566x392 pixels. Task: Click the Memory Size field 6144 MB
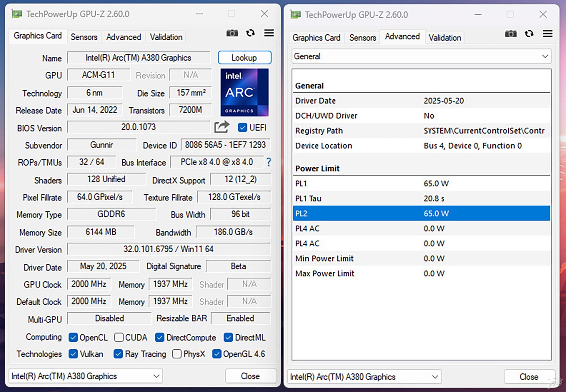tap(101, 232)
